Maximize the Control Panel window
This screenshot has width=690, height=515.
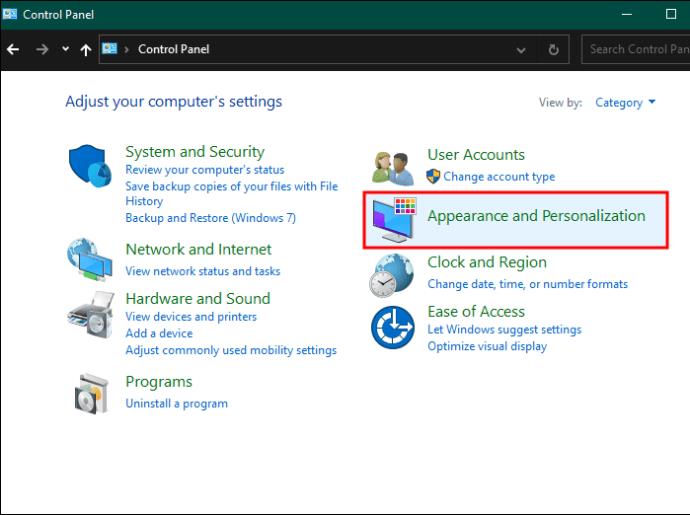click(671, 14)
